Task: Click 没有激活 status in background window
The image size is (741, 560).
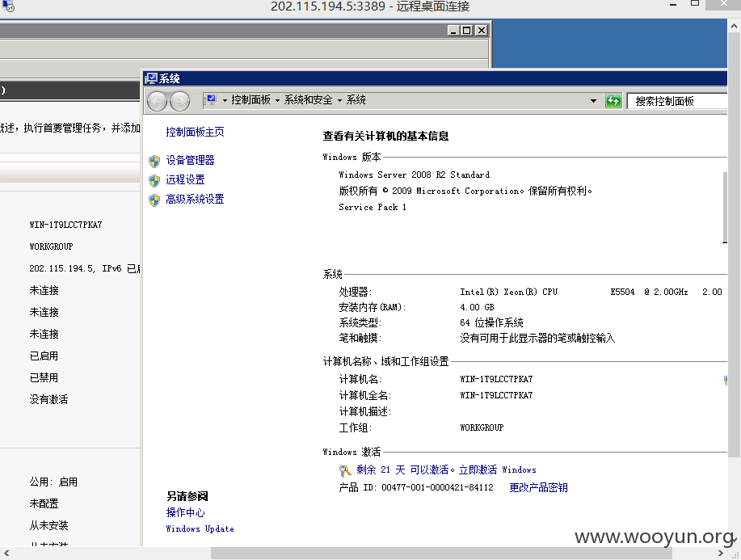Action: coord(48,399)
